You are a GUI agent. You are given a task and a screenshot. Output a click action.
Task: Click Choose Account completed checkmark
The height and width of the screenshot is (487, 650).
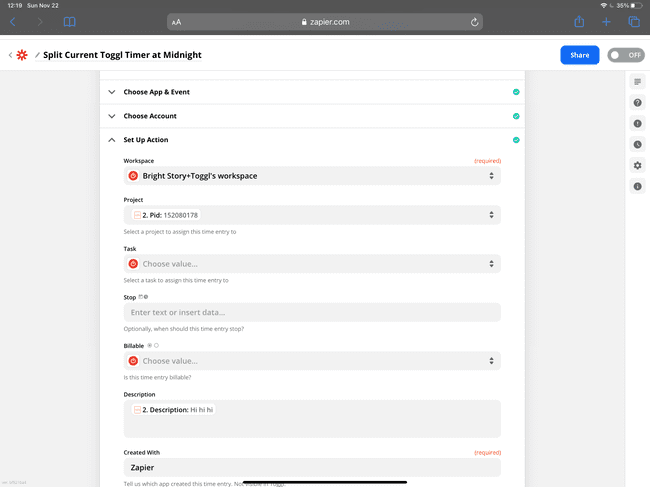[516, 116]
